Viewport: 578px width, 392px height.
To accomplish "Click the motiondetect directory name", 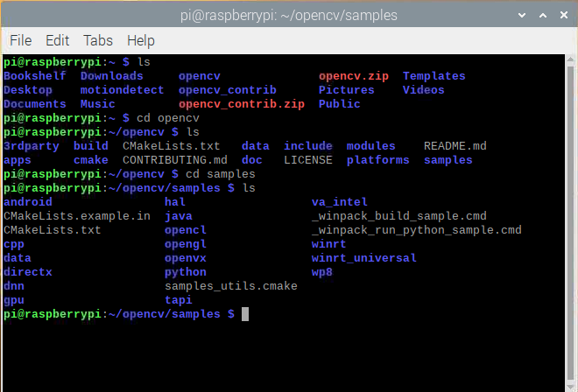I will (122, 90).
